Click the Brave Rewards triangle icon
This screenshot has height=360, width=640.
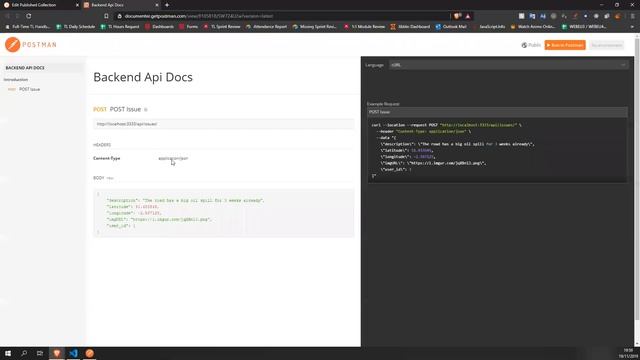click(x=468, y=16)
